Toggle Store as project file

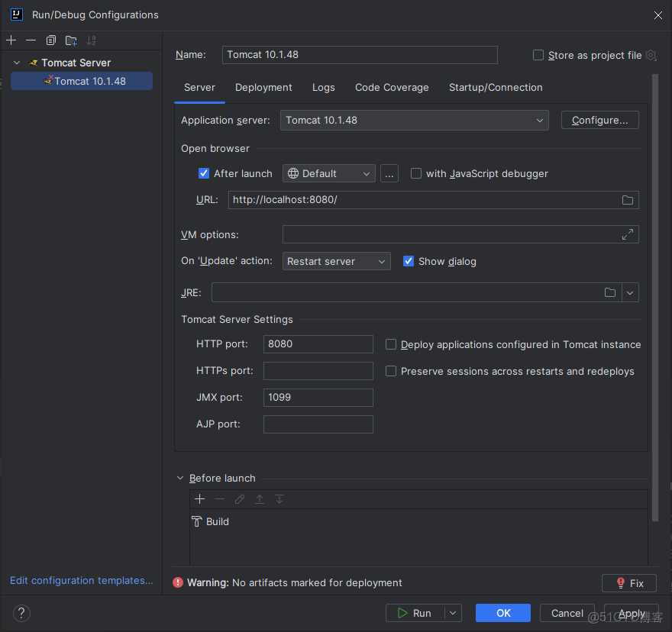pyautogui.click(x=538, y=55)
